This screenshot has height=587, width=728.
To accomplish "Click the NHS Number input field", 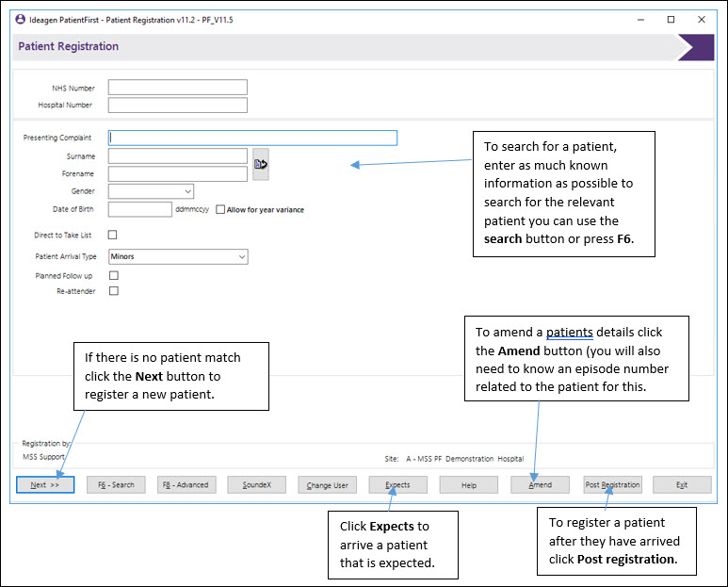I will coord(178,88).
